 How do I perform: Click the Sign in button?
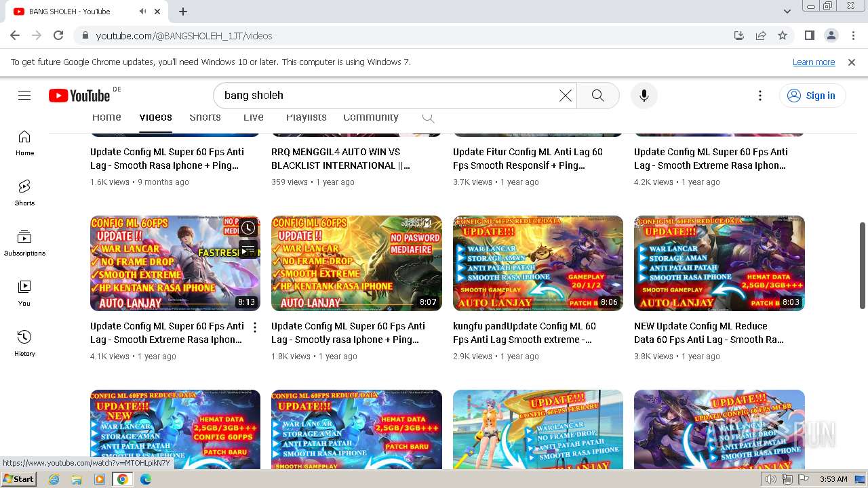tap(812, 96)
